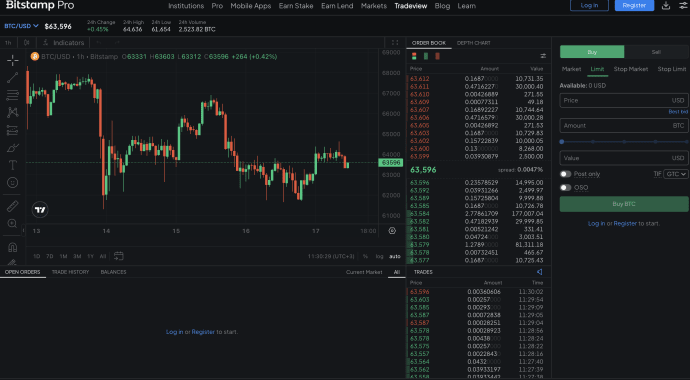690x380 pixels.
Task: Enable the Post only switch
Action: tap(565, 174)
